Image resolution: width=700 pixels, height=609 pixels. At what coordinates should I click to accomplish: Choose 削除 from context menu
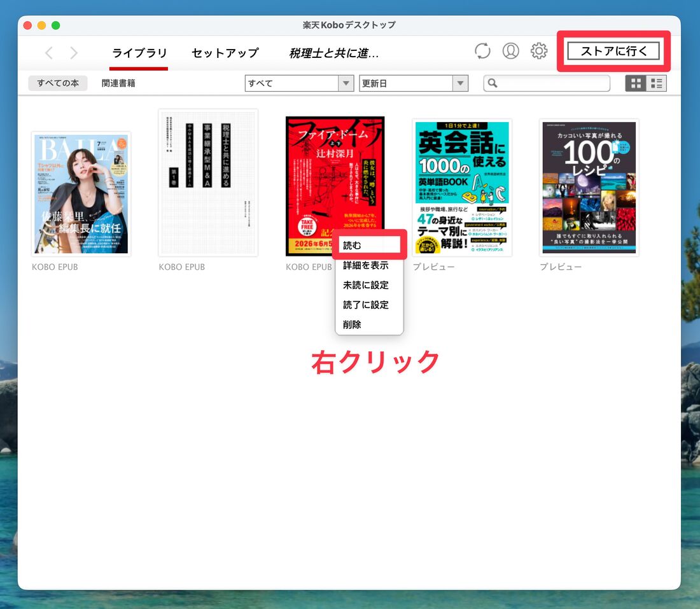(369, 325)
